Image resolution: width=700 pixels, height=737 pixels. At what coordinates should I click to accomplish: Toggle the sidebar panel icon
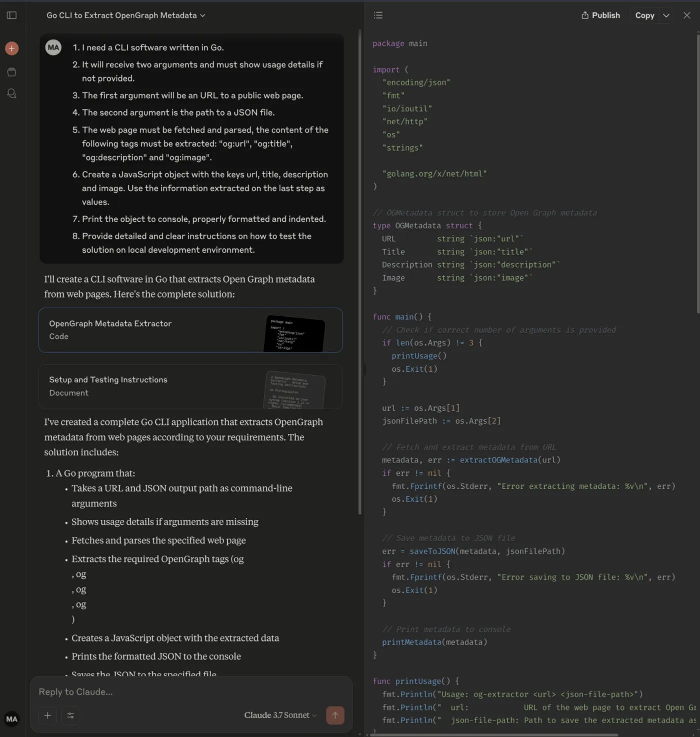(11, 15)
